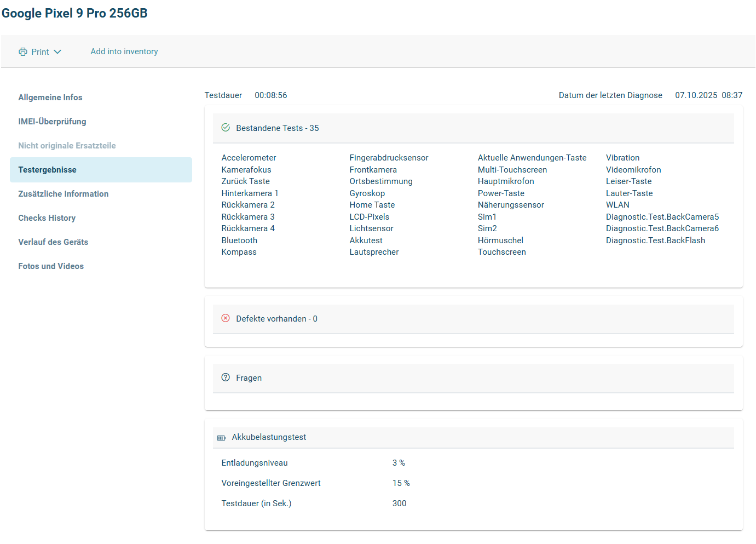Image resolution: width=756 pixels, height=544 pixels.
Task: Click the green checkmark passed-tests icon
Action: pyautogui.click(x=226, y=128)
